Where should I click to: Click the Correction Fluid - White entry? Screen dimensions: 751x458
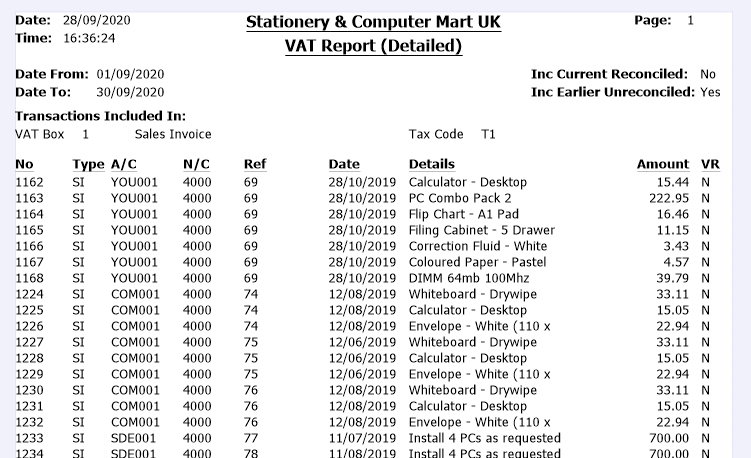(x=478, y=246)
